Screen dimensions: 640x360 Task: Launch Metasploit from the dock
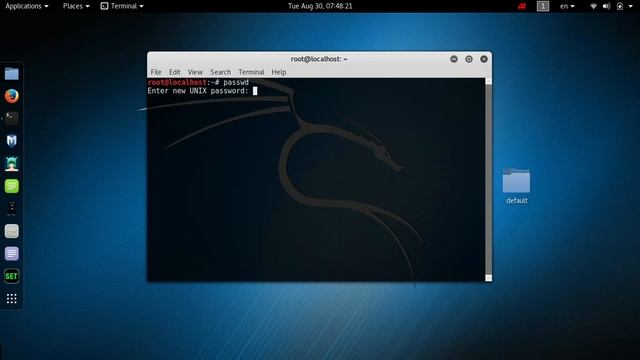[11, 141]
